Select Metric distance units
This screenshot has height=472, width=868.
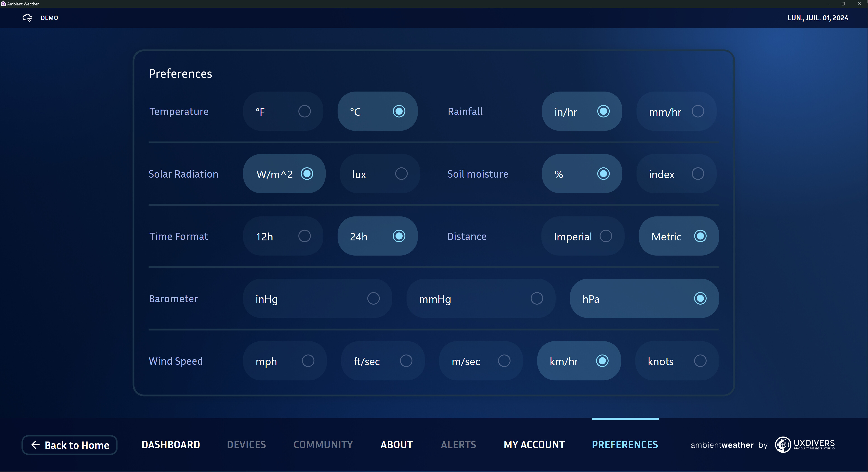(679, 236)
